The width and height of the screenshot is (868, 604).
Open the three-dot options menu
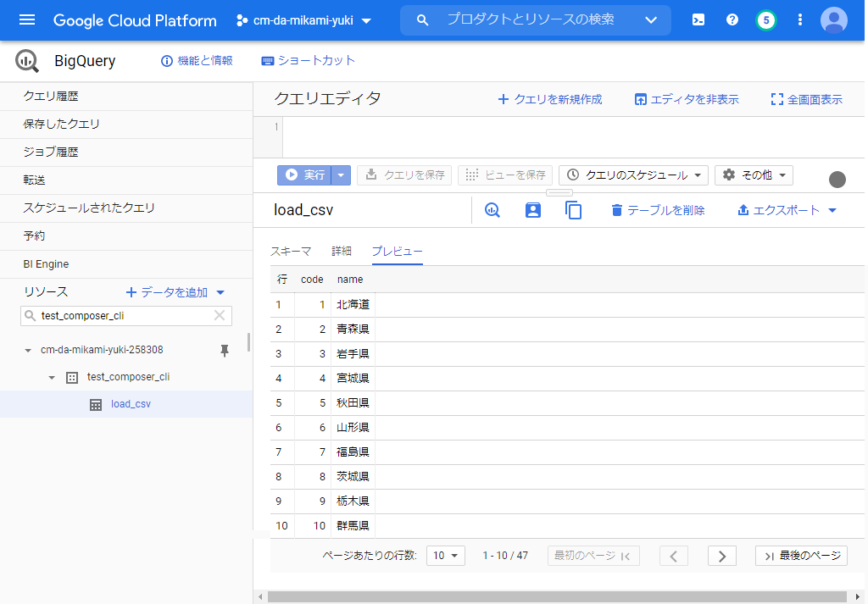click(799, 19)
